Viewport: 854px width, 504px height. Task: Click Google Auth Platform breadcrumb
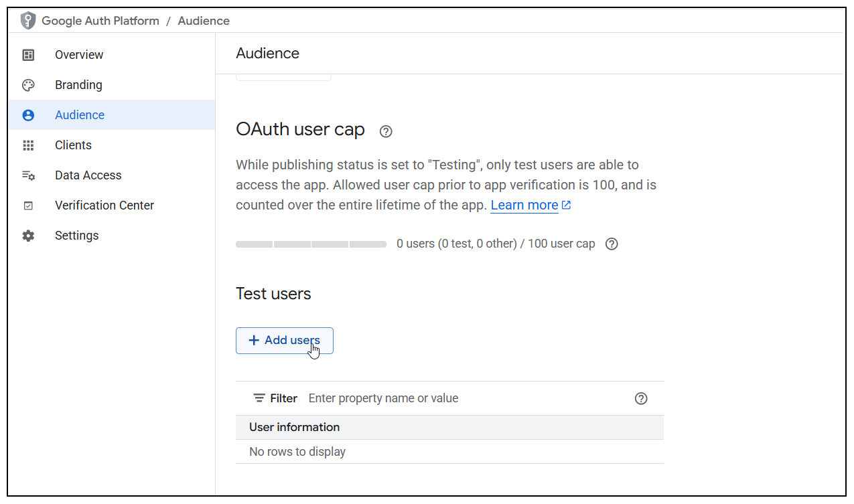coord(100,21)
